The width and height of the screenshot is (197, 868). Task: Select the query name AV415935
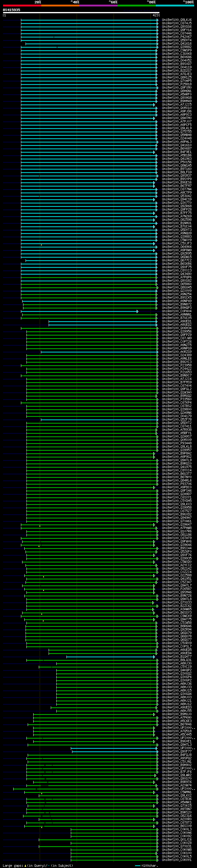[11, 10]
